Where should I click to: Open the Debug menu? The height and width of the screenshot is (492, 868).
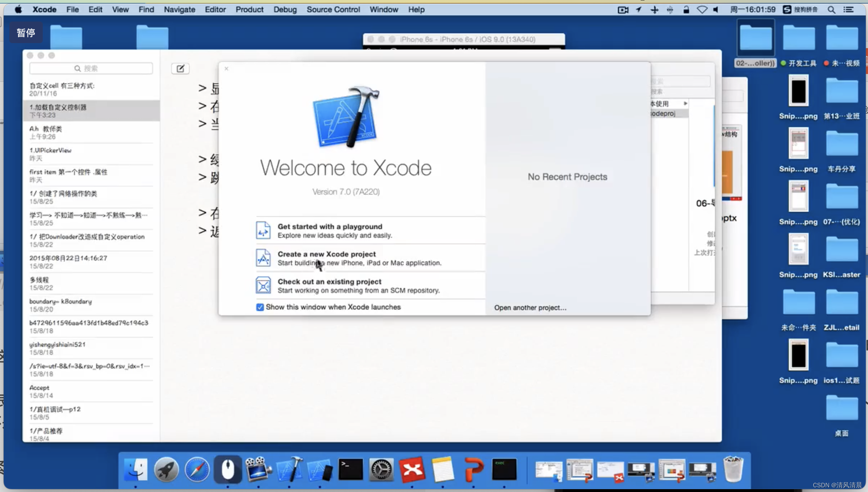(x=285, y=10)
